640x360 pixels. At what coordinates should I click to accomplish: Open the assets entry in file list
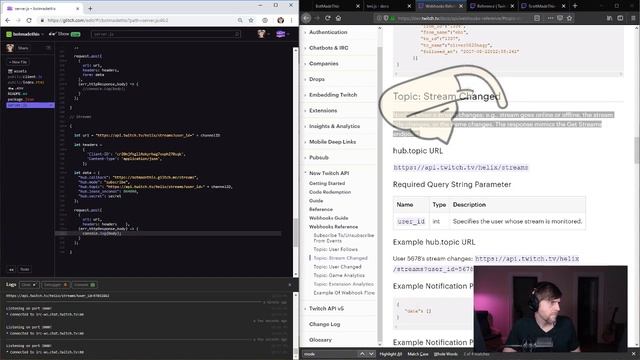pos(18,71)
